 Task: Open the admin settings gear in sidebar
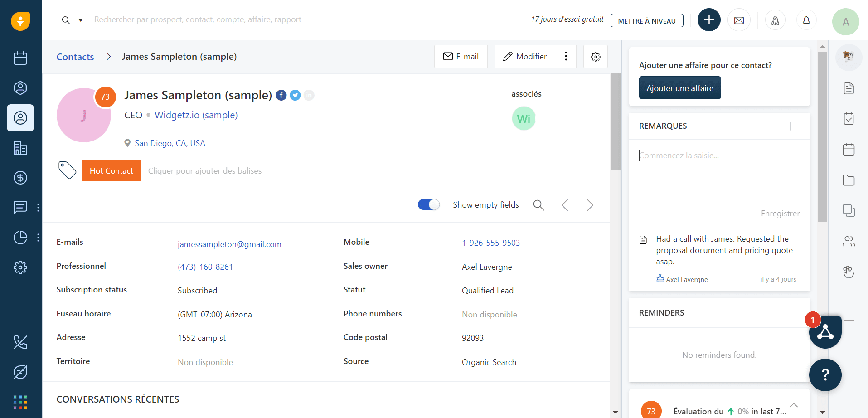[20, 267]
